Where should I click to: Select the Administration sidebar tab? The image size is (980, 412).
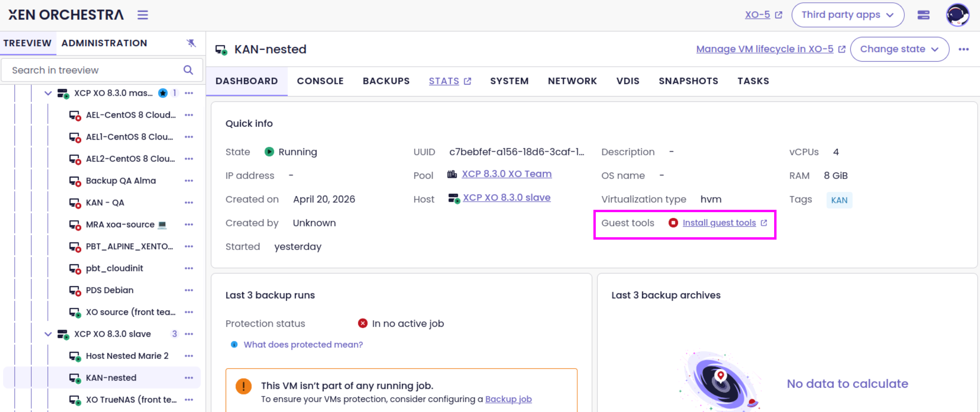(104, 43)
